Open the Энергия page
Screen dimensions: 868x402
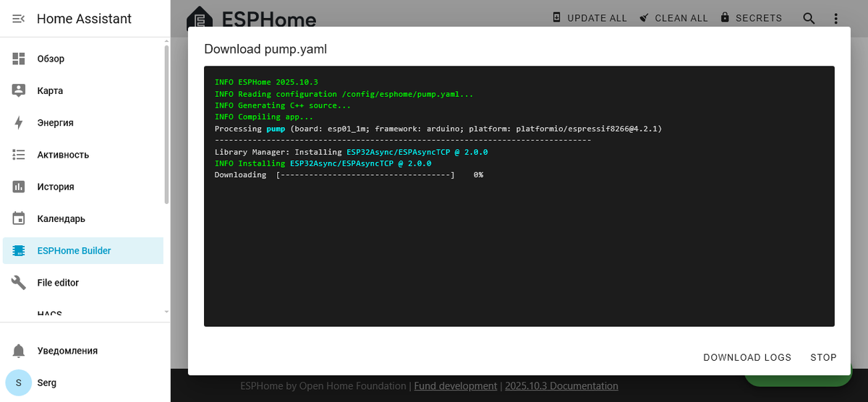click(83, 123)
